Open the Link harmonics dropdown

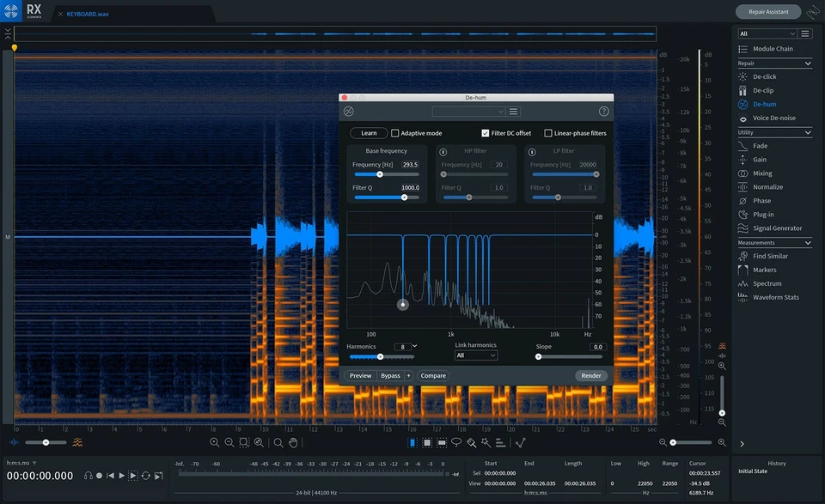pos(476,355)
